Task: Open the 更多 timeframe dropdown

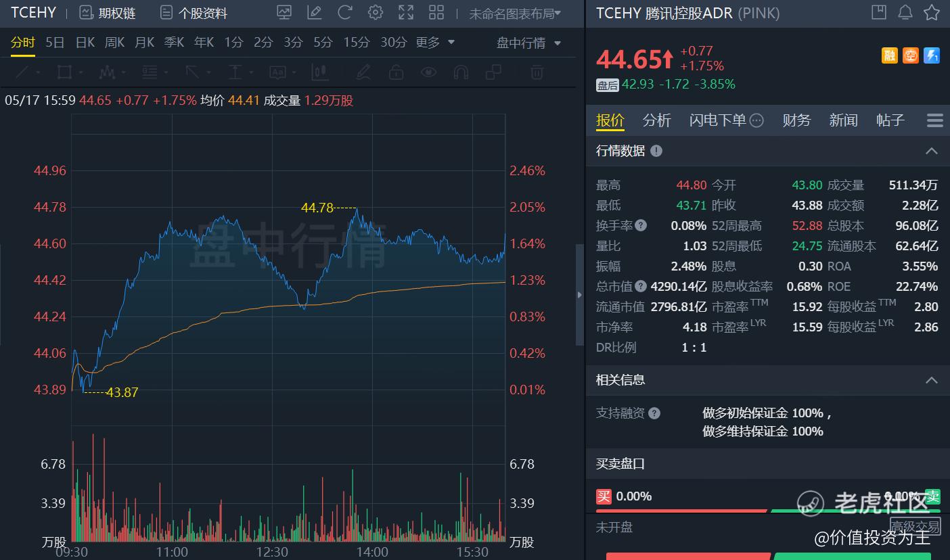Action: (435, 43)
